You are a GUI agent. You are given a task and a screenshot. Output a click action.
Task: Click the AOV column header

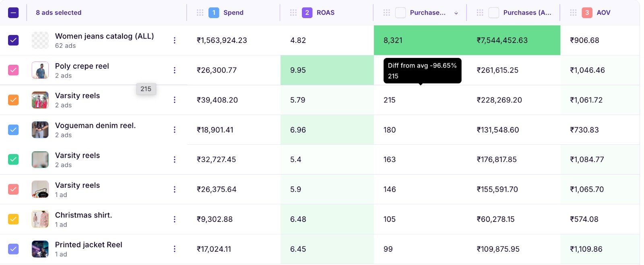tap(603, 13)
